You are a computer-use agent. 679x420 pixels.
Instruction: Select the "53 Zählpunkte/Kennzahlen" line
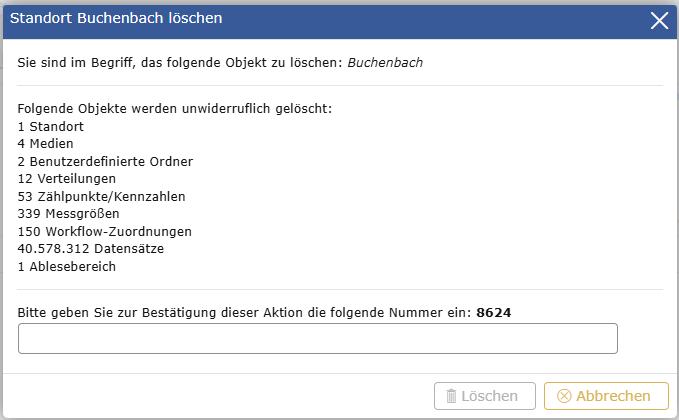[x=101, y=196]
